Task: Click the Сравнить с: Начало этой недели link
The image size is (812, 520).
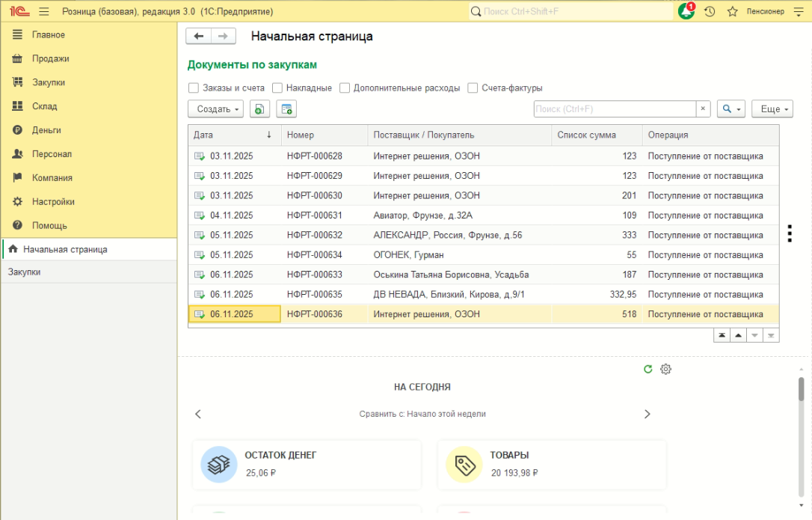Action: [x=422, y=414]
